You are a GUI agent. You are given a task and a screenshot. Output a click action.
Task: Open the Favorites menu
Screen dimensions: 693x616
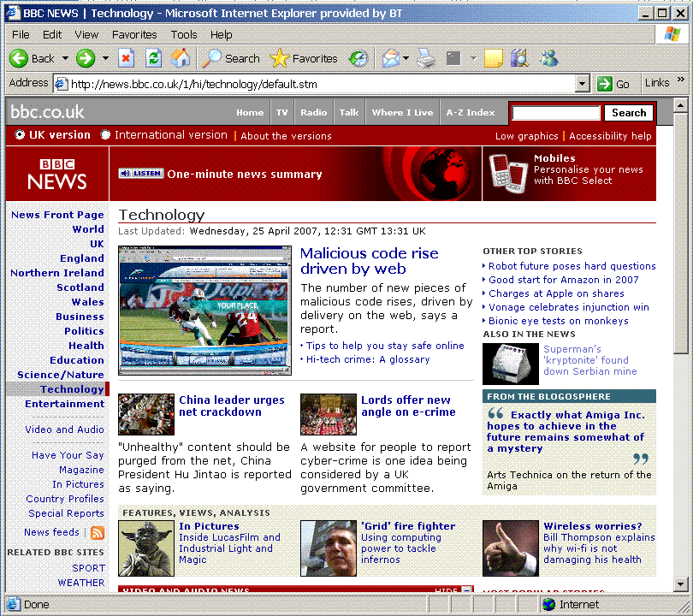134,34
